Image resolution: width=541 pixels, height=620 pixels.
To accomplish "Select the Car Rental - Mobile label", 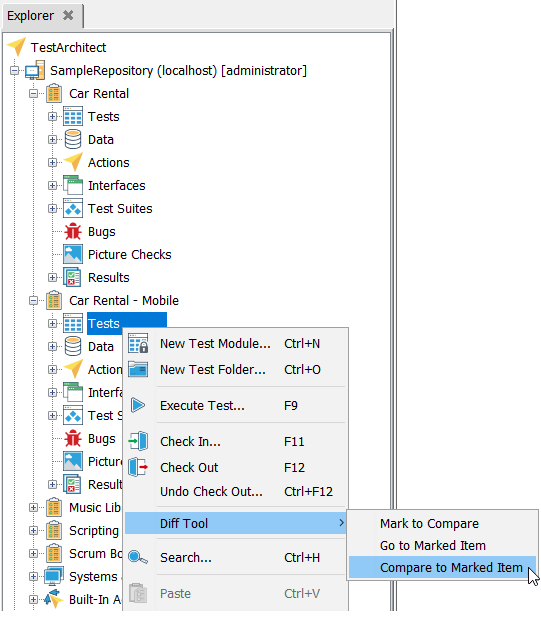I will coord(124,301).
